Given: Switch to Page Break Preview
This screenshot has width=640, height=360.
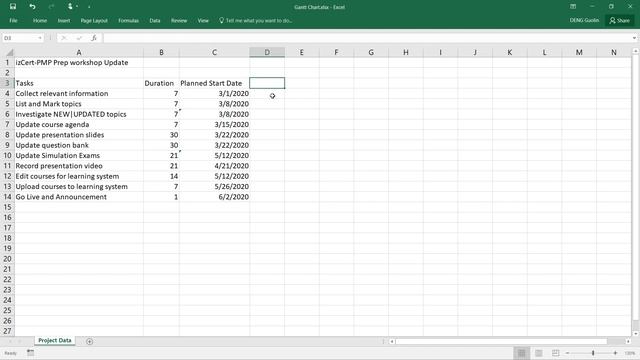Looking at the screenshot, I should (556, 353).
